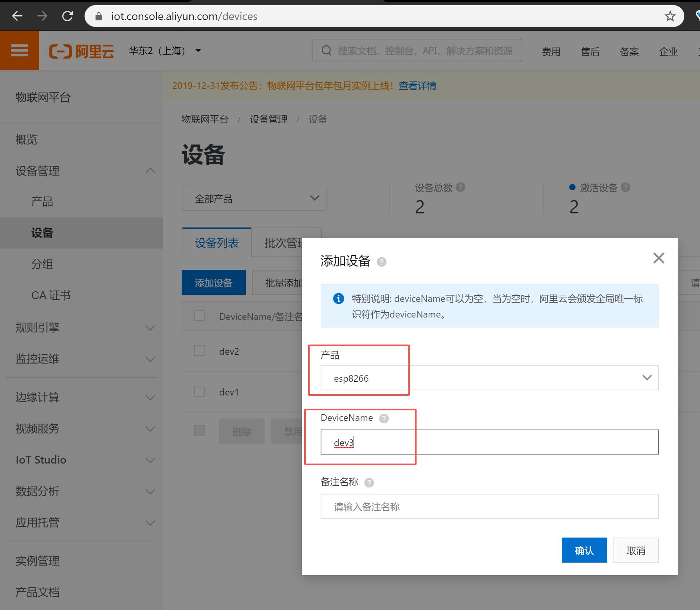Open the 费用 menu in the top bar
Image resolution: width=700 pixels, height=610 pixels.
(551, 51)
